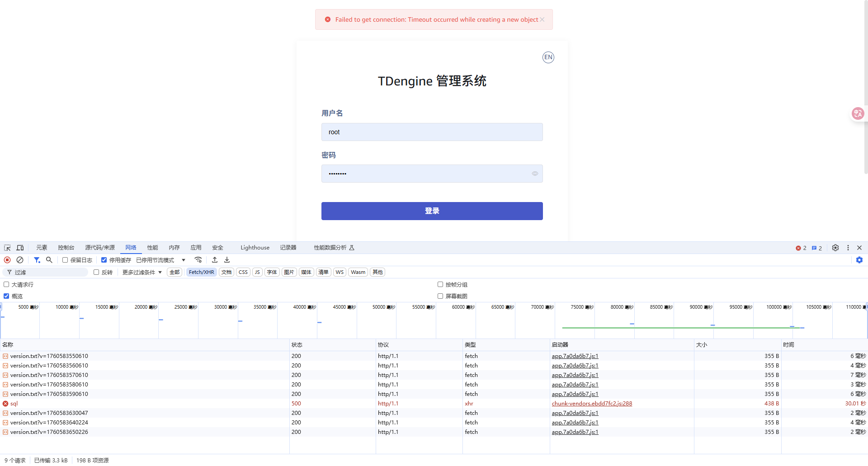This screenshot has width=868, height=466.
Task: Expand the 更多过滤条件 dropdown
Action: point(142,272)
